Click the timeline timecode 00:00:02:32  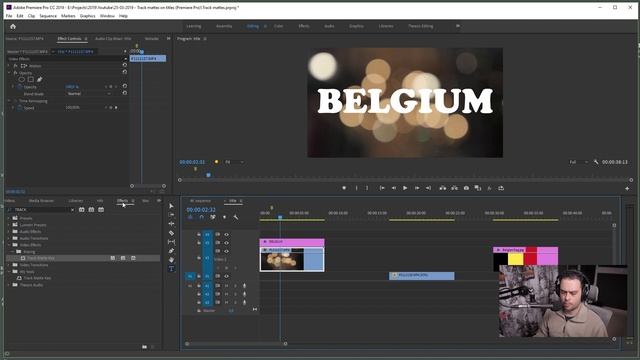click(201, 210)
